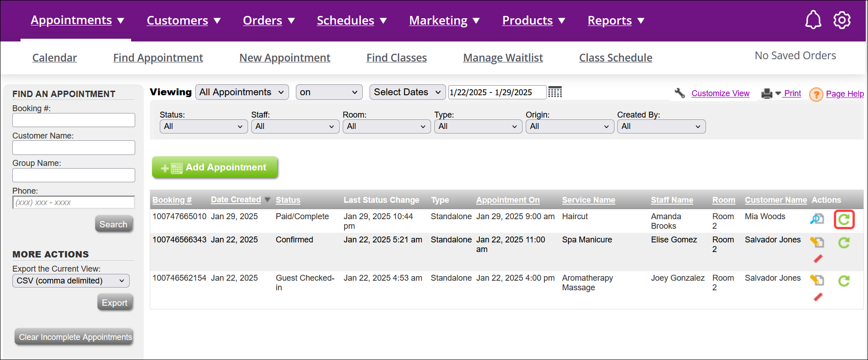Click the Search button

tap(114, 224)
